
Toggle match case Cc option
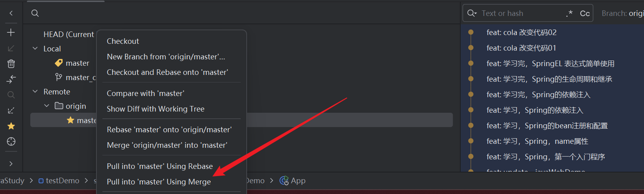pos(585,14)
